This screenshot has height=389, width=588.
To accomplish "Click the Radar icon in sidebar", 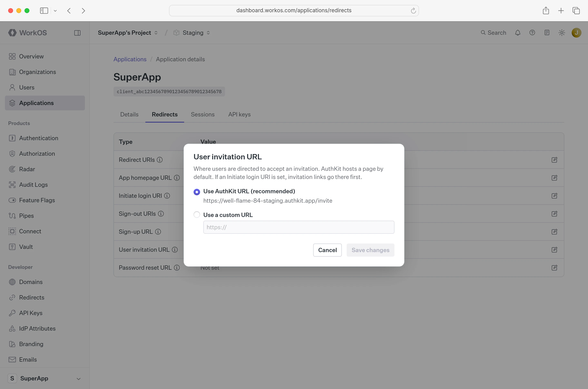I will tap(12, 169).
